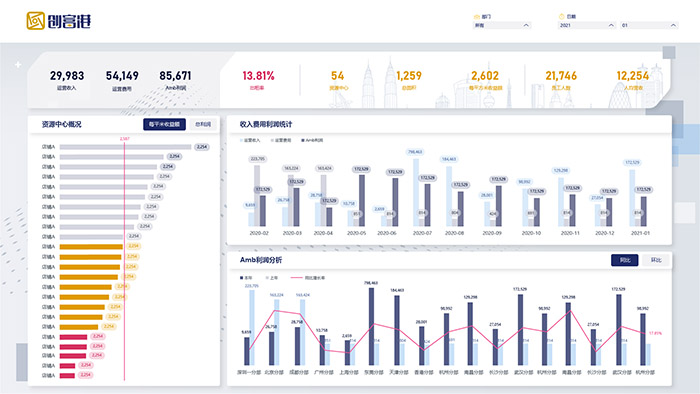Click the department (部门) filter icon
The height and width of the screenshot is (394, 700).
tap(476, 17)
